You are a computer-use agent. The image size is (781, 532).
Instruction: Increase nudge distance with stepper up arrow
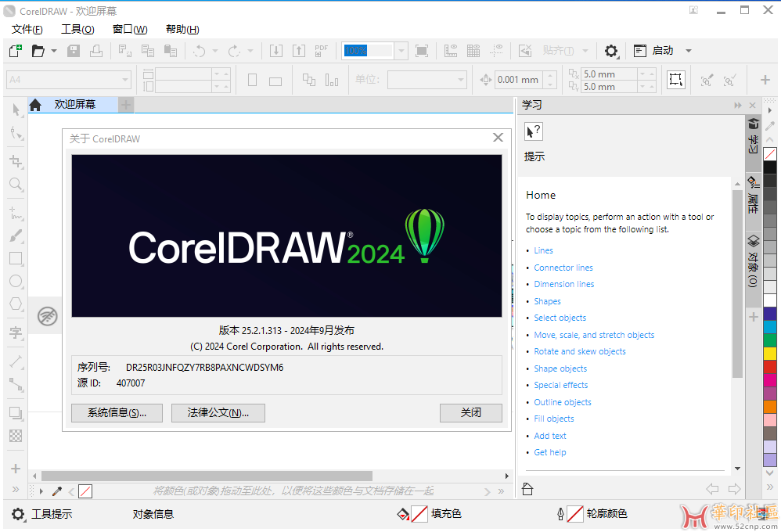pos(550,75)
